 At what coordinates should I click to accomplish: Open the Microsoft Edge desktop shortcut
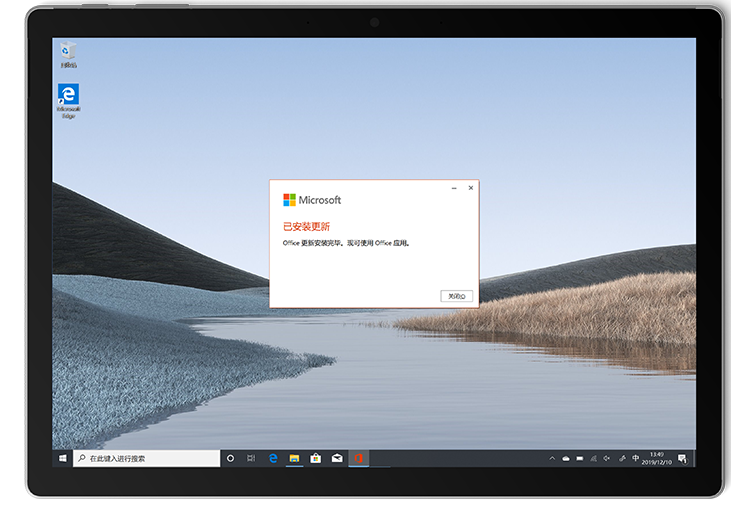click(x=69, y=101)
